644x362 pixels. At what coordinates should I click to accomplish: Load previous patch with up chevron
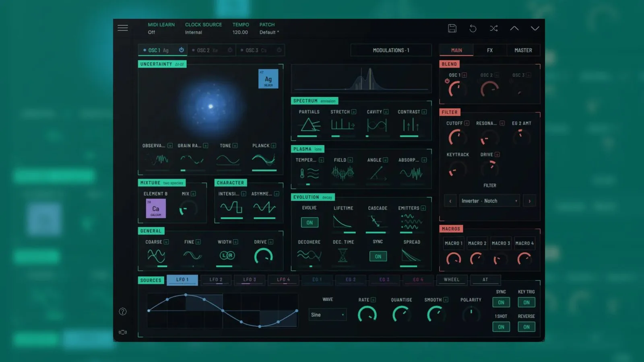[x=514, y=28]
